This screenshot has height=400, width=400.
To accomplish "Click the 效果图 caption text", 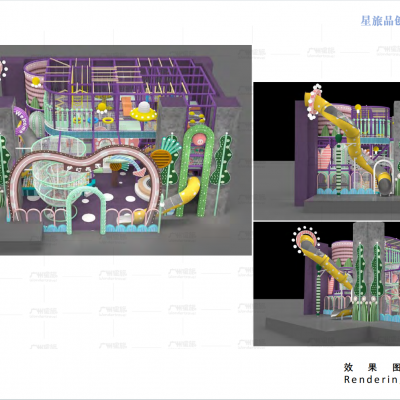I will pos(372,367).
